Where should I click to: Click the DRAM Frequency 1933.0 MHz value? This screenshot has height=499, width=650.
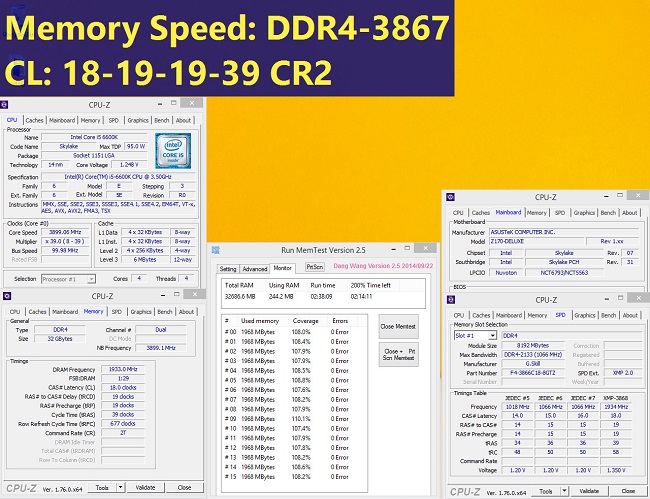click(x=123, y=369)
